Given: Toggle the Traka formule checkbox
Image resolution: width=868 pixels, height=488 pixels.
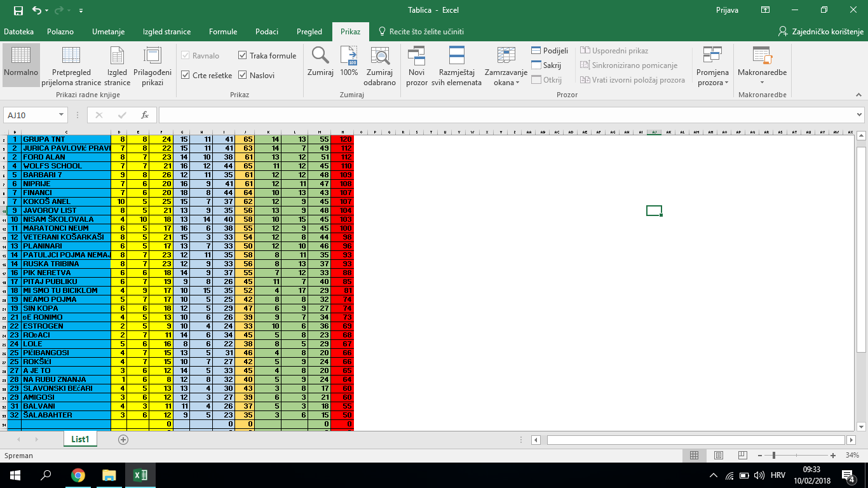Looking at the screenshot, I should [243, 56].
